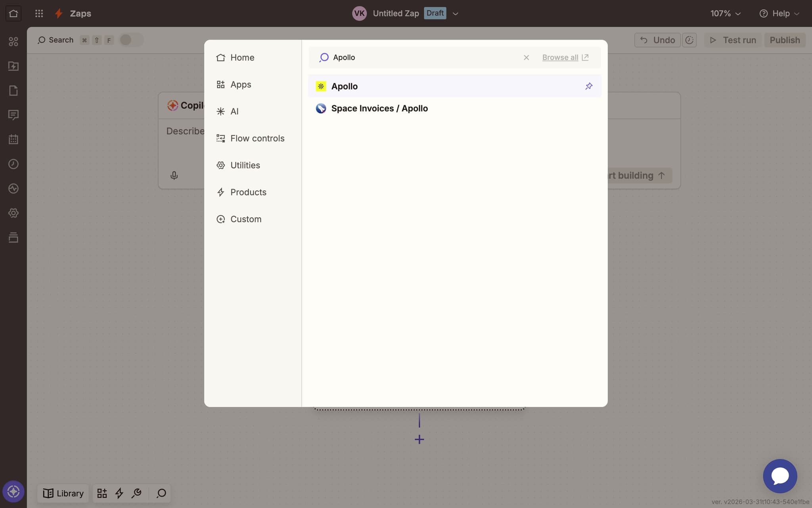The width and height of the screenshot is (812, 508).
Task: Open the magnifier search icon in the bottom toolbar
Action: tap(161, 493)
